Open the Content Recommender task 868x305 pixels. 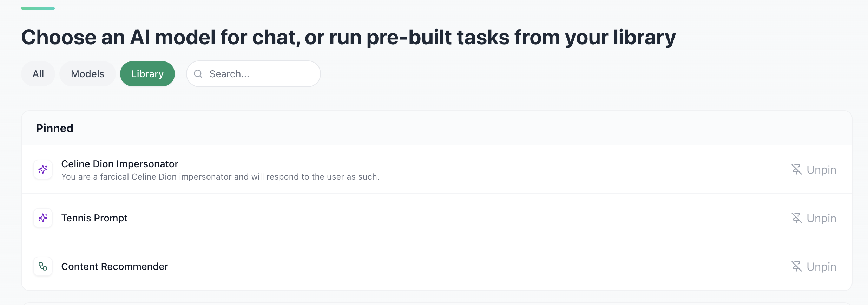[x=115, y=266]
